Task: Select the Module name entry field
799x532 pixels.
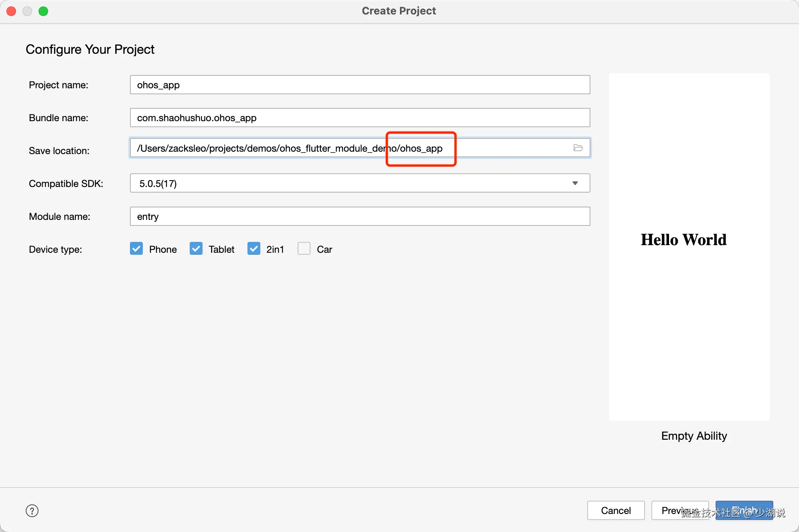Action: tap(360, 217)
